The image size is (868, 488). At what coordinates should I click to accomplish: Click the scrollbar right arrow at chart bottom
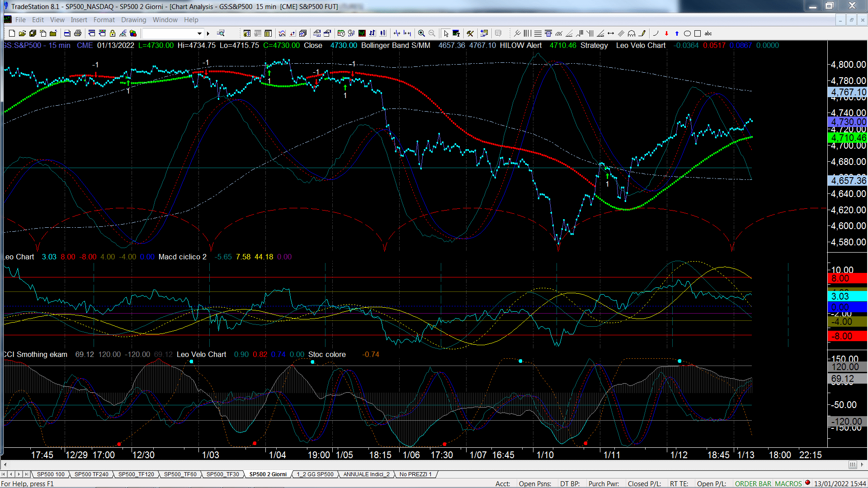(x=862, y=465)
